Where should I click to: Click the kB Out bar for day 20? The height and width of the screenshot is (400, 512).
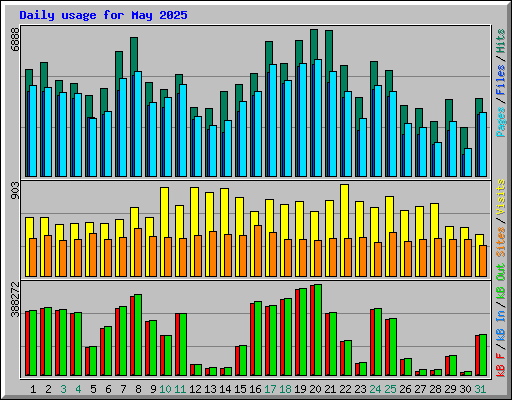[x=318, y=330]
